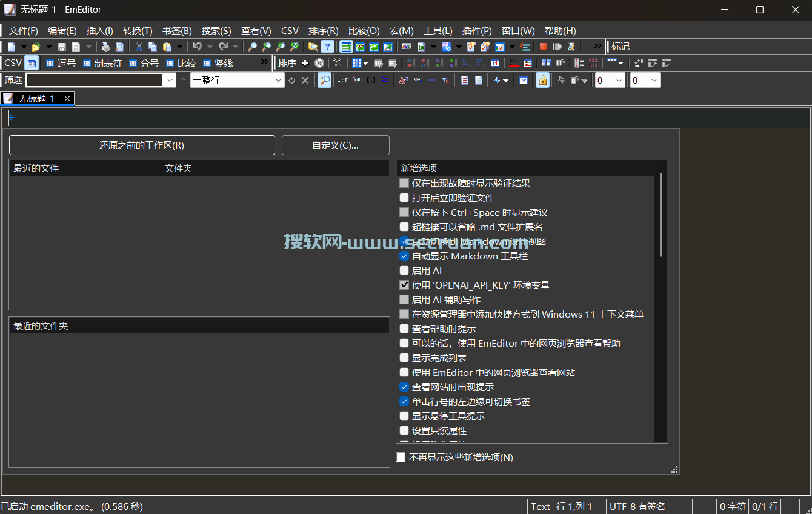
Task: Click the New file icon
Action: tap(12, 47)
